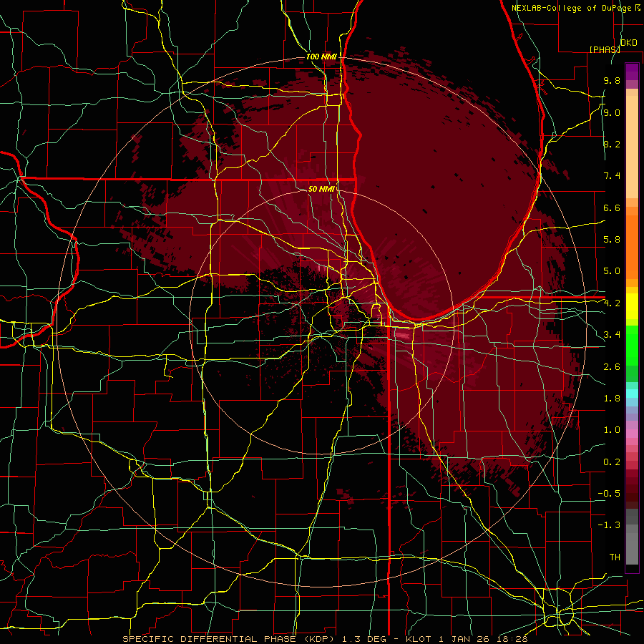Click the 50 NMI range ring label
This screenshot has width=644, height=644.
(x=321, y=189)
